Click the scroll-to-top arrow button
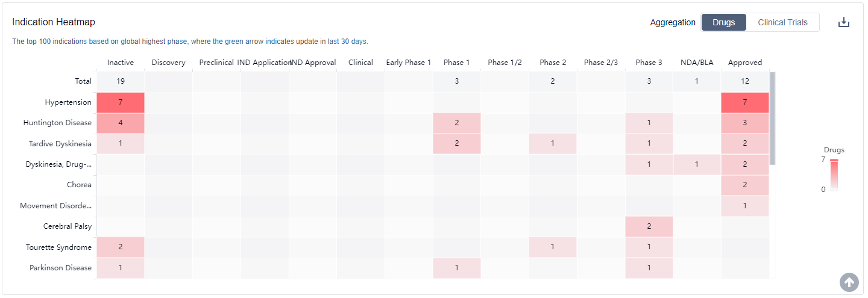Screen dimensions: 868x298 pyautogui.click(x=849, y=282)
